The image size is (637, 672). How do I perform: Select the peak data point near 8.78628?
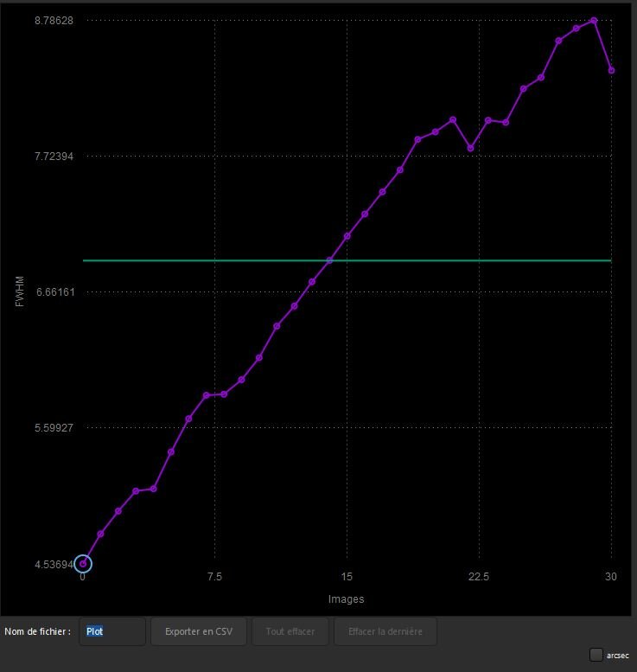click(x=594, y=21)
